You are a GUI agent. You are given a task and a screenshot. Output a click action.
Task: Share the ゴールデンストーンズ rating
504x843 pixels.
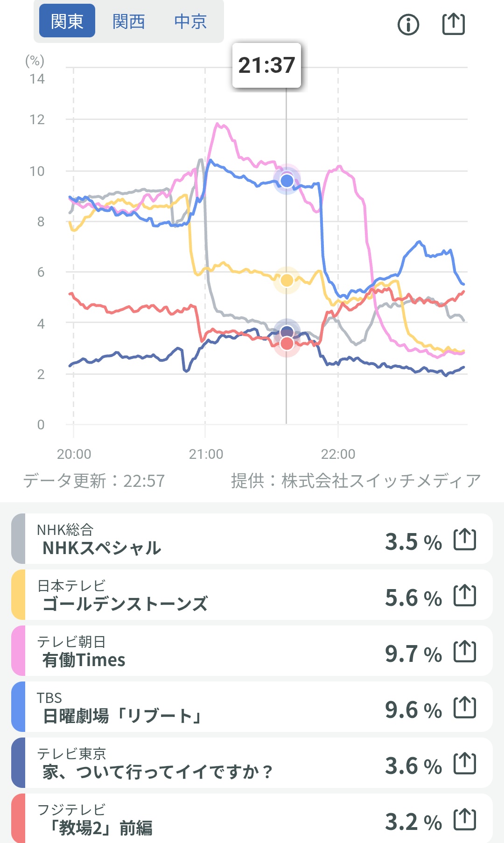pyautogui.click(x=465, y=596)
